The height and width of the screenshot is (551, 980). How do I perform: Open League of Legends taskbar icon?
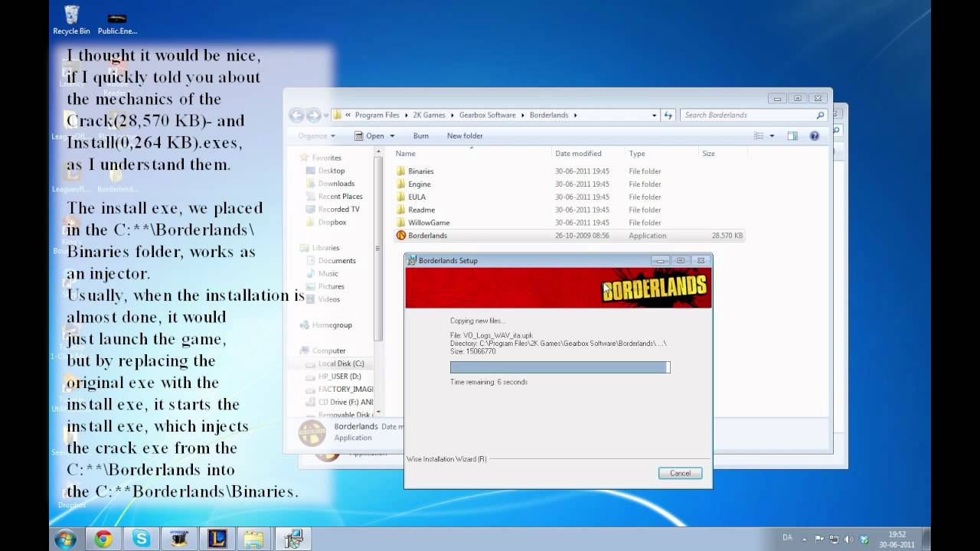[x=217, y=539]
